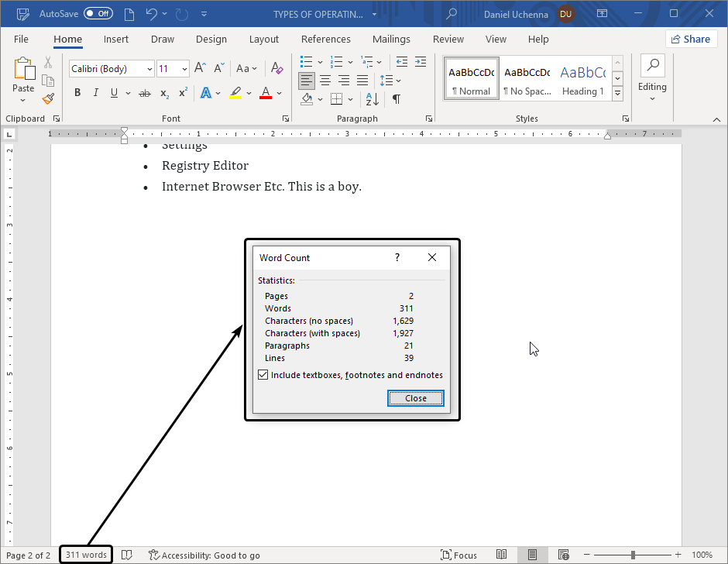Open the Insert tab

click(x=116, y=40)
